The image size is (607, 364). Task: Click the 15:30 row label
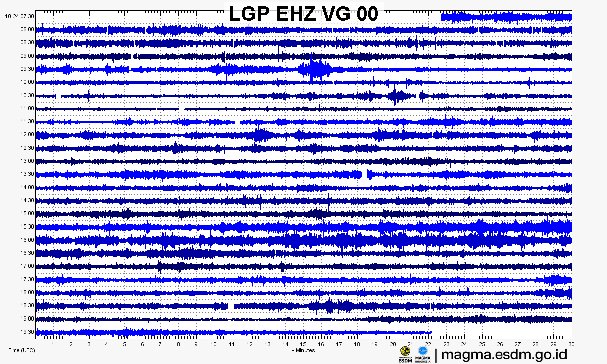point(27,226)
